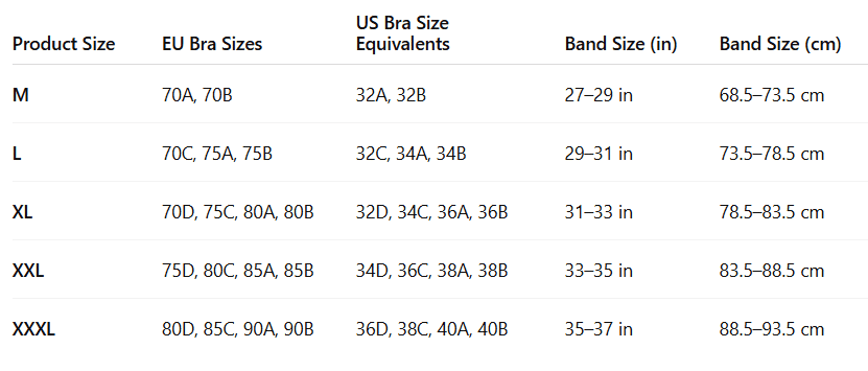Select the XXXL product size cell

34,329
